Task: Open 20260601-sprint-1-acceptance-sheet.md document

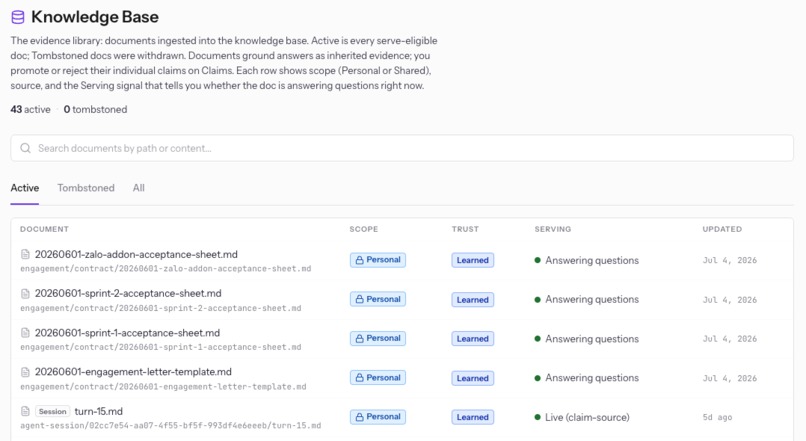Action: [x=127, y=333]
